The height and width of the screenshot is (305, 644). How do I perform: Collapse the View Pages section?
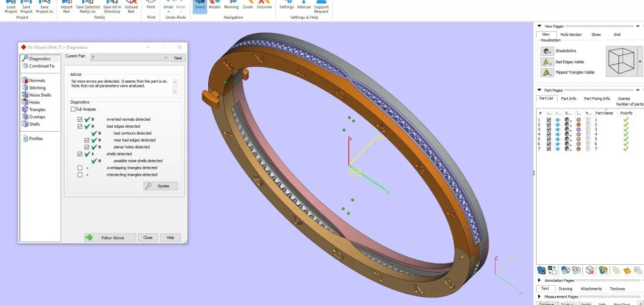(x=540, y=26)
